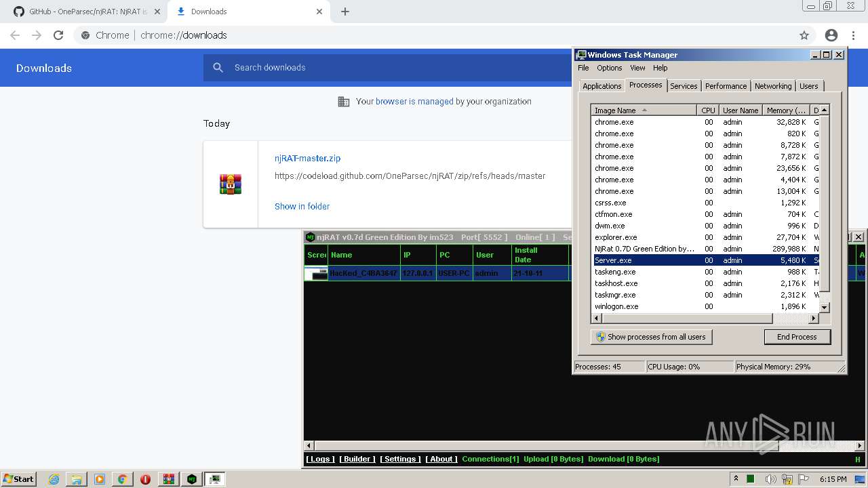Image resolution: width=868 pixels, height=488 pixels.
Task: Click the End Process button
Action: pyautogui.click(x=797, y=337)
